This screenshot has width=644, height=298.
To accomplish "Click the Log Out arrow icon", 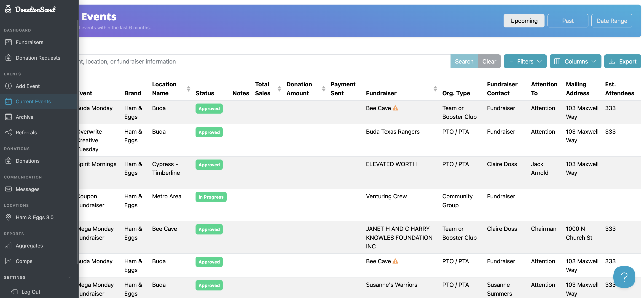I will [x=14, y=292].
